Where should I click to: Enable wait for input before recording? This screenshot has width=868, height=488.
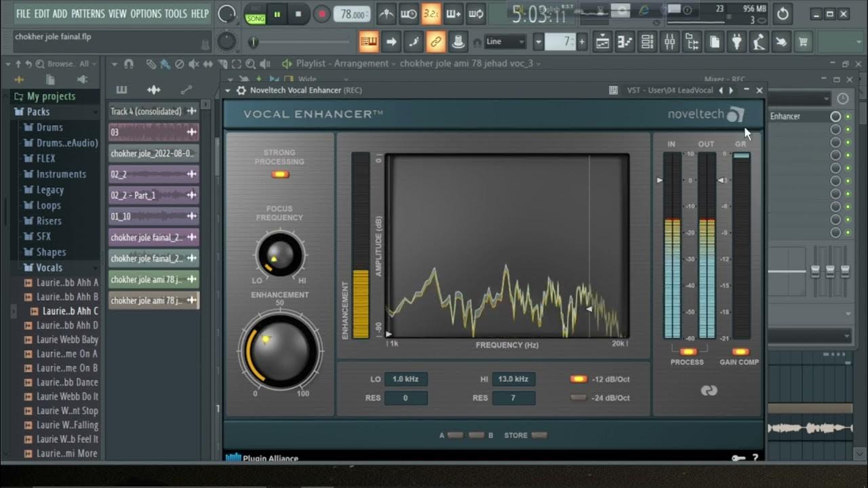[x=408, y=14]
